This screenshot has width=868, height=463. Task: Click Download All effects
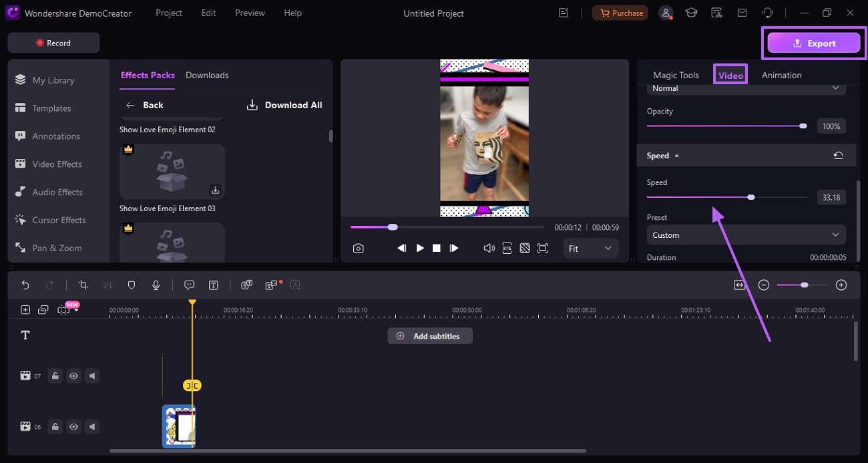(x=284, y=105)
